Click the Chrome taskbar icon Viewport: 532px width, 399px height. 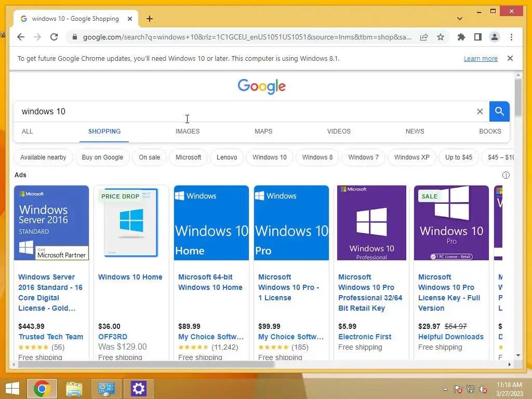point(42,389)
